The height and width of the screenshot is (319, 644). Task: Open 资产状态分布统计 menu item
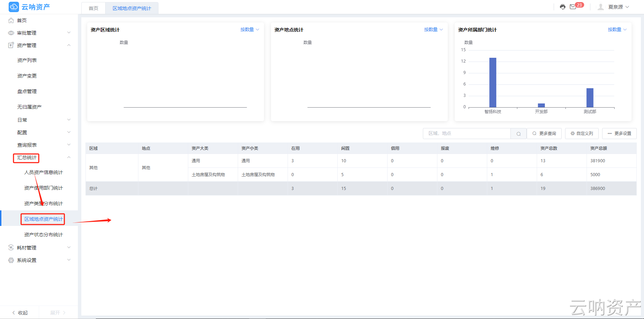click(44, 235)
